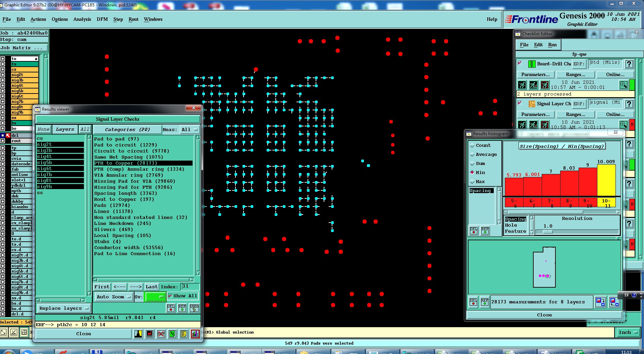
Task: Click REF icon under Spacing list in histogram
Action: point(485,231)
